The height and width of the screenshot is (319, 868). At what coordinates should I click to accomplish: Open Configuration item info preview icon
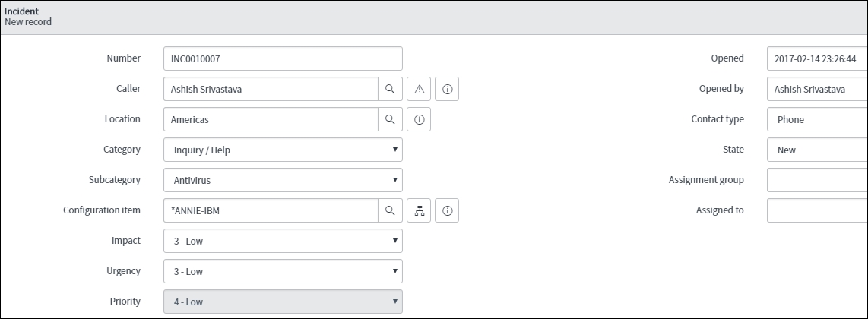click(447, 210)
